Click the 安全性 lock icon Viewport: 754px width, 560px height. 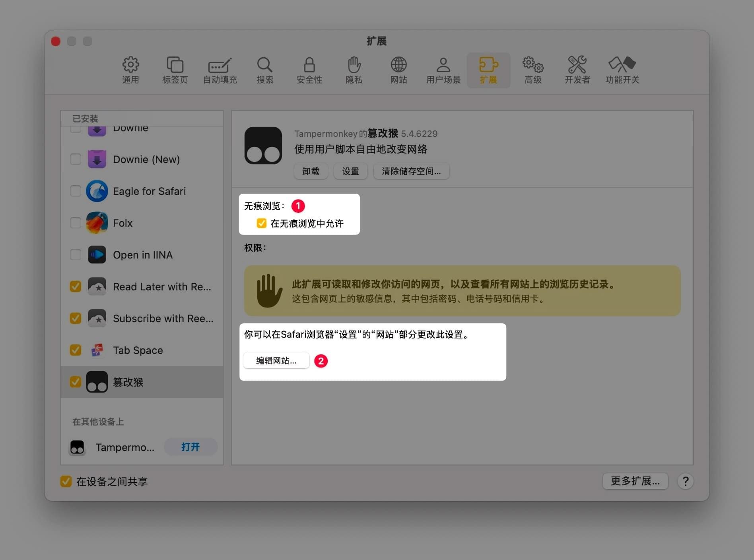click(x=309, y=70)
